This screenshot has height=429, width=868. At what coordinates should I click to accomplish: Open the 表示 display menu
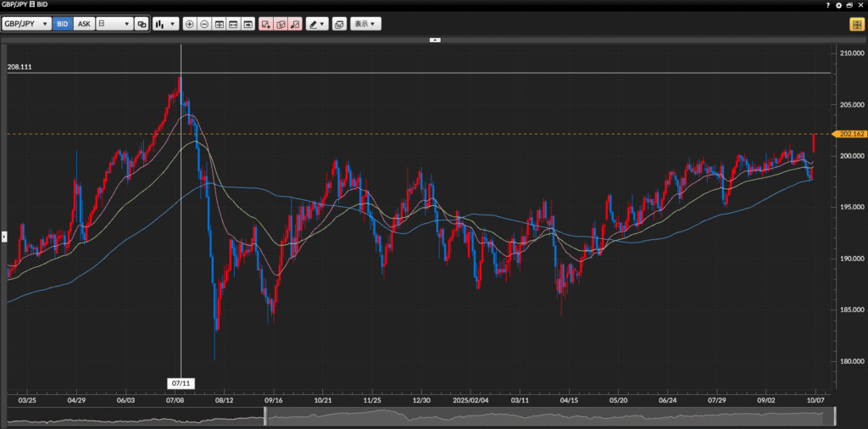pos(366,24)
